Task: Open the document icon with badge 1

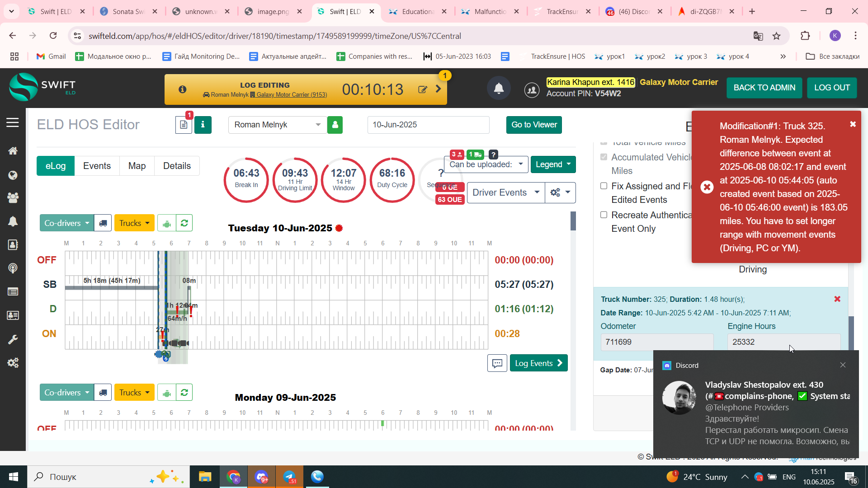Action: pyautogui.click(x=184, y=125)
